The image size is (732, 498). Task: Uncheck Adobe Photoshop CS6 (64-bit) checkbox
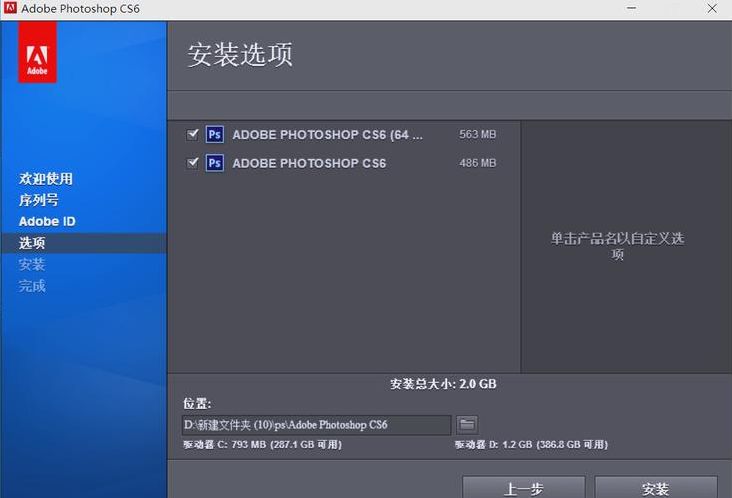click(x=192, y=134)
